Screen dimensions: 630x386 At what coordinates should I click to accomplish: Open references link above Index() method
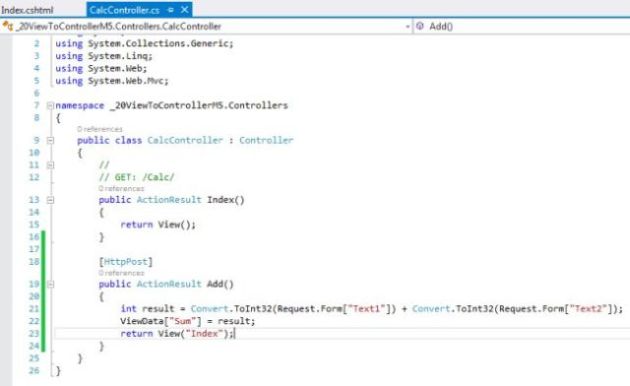pos(121,188)
